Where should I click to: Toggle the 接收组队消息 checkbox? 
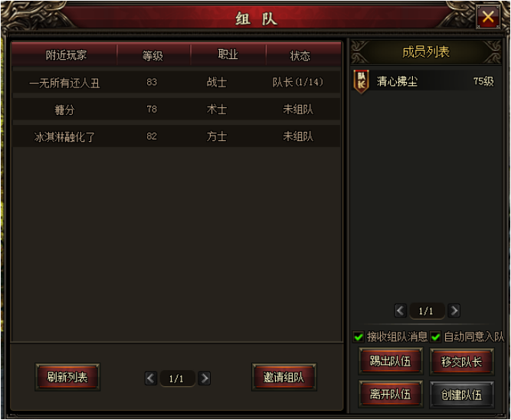pyautogui.click(x=359, y=337)
